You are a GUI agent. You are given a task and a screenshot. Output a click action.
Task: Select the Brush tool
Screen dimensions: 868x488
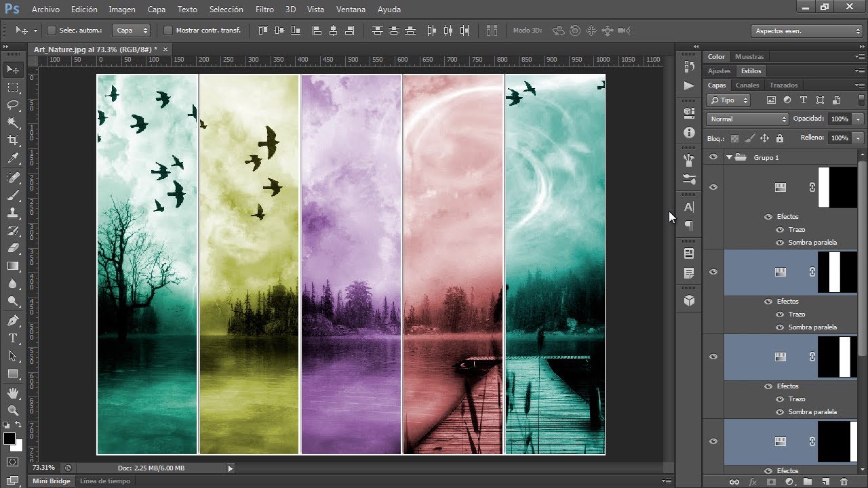click(x=13, y=195)
